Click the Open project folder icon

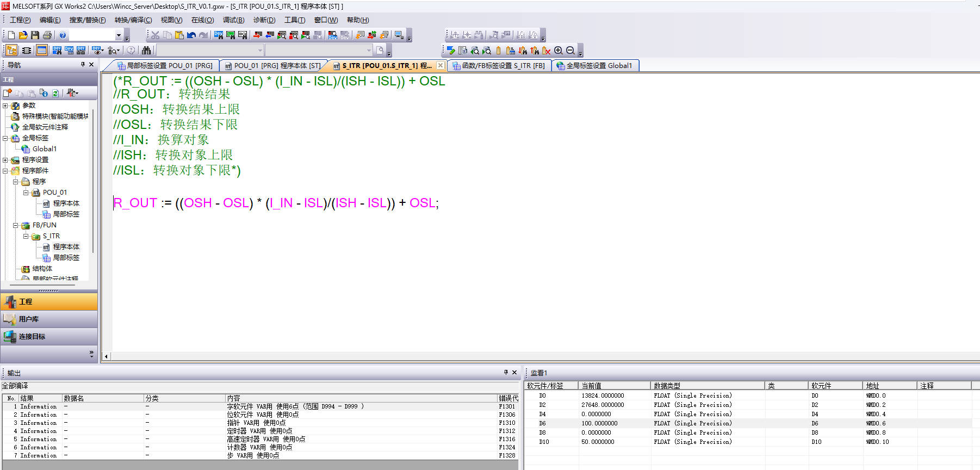(x=23, y=35)
